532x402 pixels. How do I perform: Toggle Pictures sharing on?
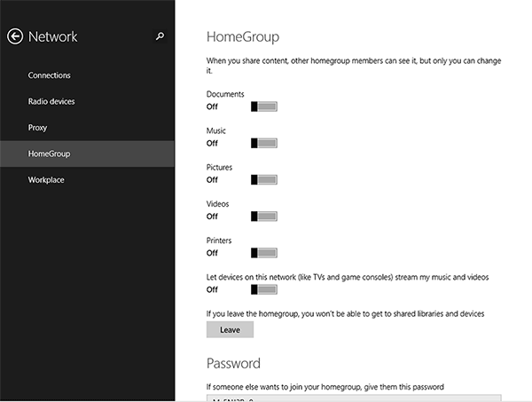pyautogui.click(x=264, y=179)
